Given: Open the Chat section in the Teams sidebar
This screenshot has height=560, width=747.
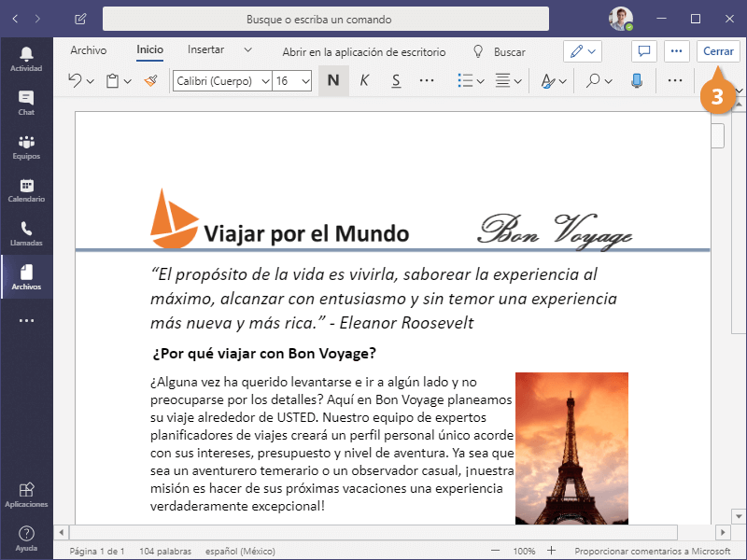Looking at the screenshot, I should [26, 100].
